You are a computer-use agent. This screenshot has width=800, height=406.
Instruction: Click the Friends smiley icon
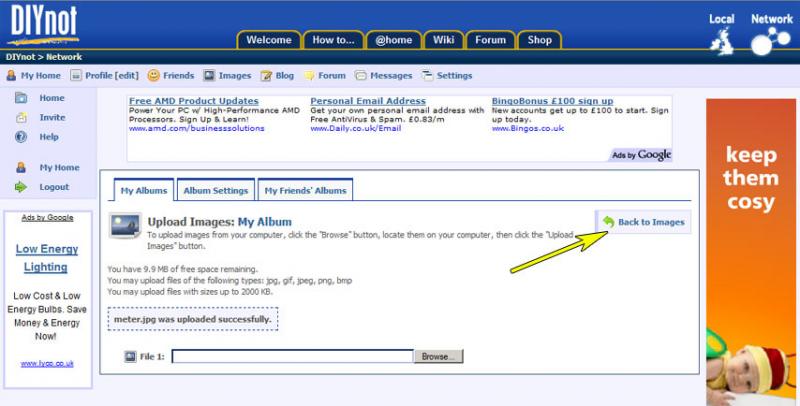[154, 75]
